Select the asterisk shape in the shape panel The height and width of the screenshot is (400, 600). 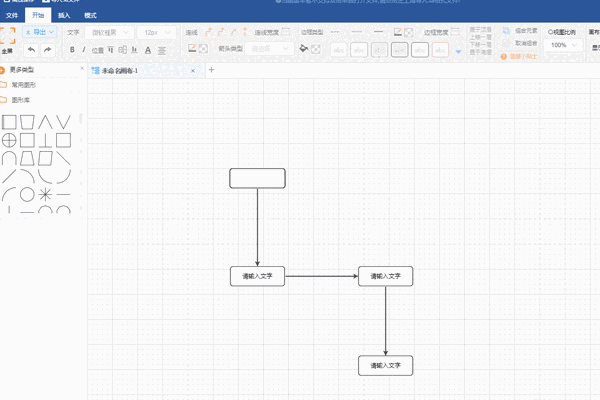(44, 194)
